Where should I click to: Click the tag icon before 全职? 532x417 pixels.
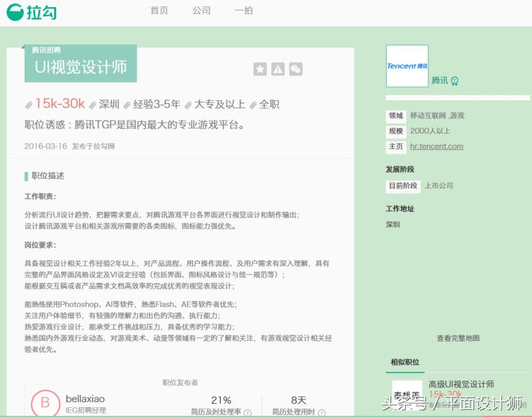(253, 103)
